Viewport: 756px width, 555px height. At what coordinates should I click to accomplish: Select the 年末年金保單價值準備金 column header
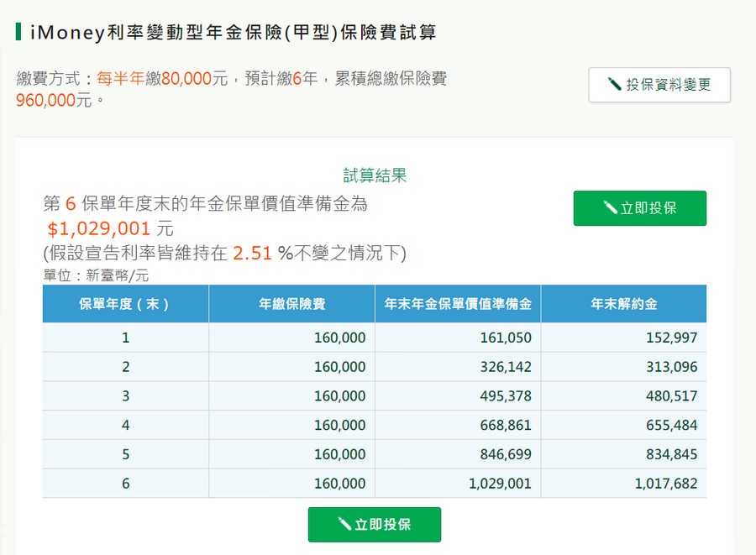coord(458,303)
